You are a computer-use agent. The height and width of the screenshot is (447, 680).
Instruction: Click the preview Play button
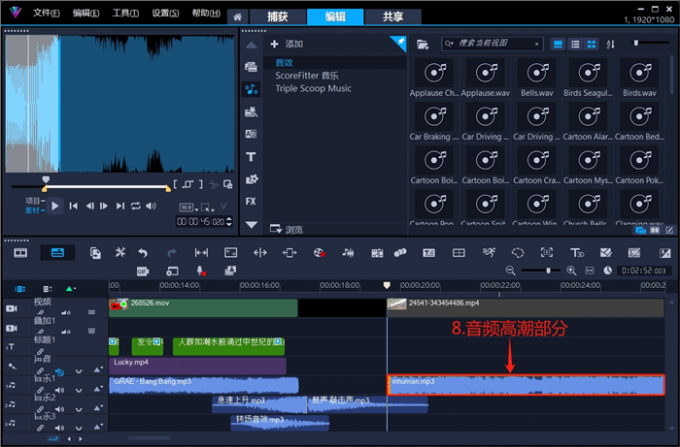pos(55,206)
